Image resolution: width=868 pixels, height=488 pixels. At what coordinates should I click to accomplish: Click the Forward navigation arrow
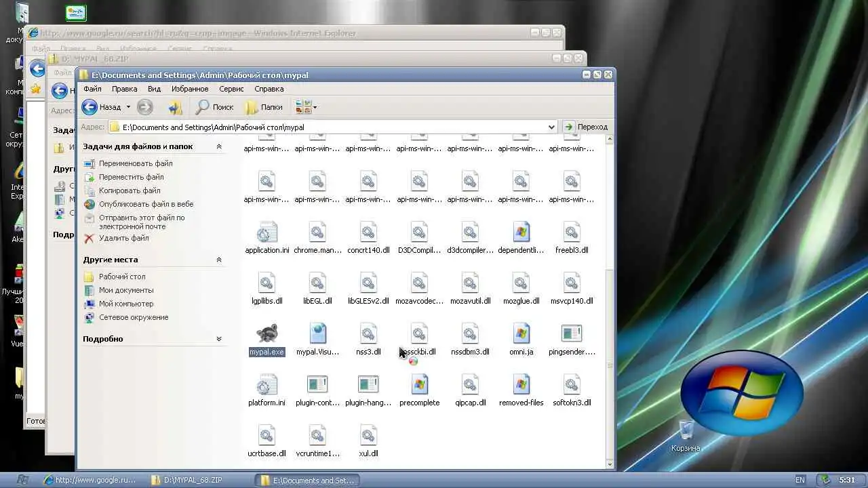(x=144, y=107)
